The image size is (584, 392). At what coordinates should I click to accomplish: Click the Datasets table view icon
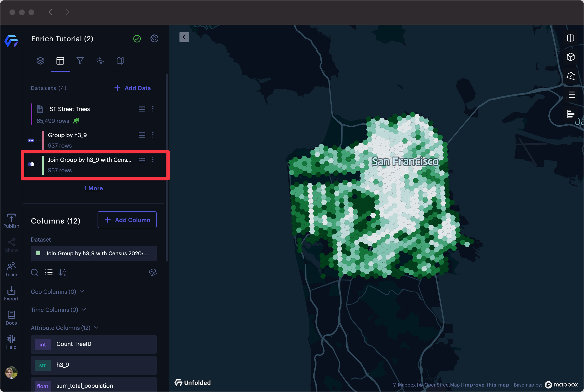142,160
